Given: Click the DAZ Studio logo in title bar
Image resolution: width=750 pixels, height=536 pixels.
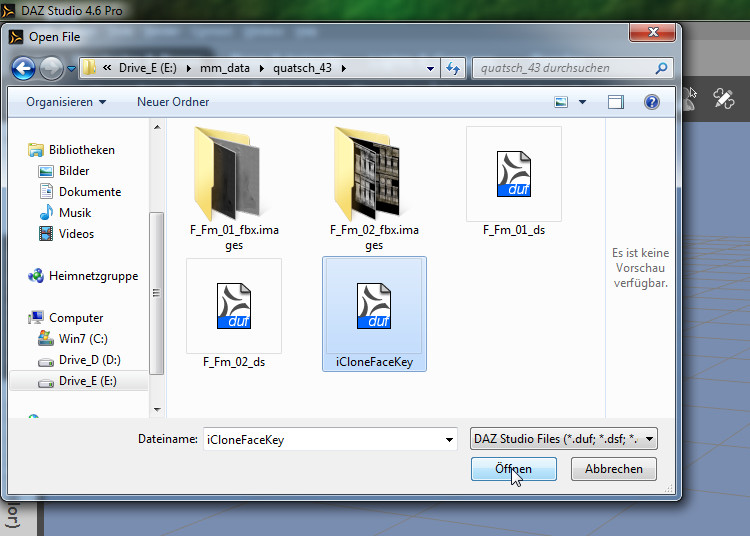Looking at the screenshot, I should [8, 11].
